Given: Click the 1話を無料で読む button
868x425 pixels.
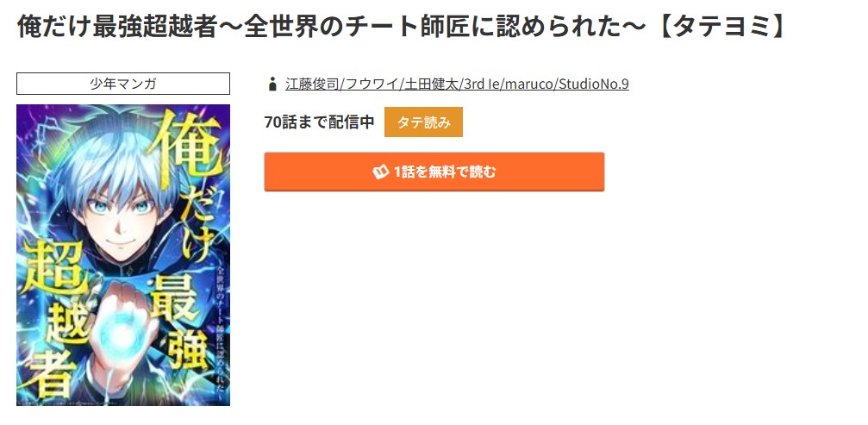Looking at the screenshot, I should [x=434, y=172].
